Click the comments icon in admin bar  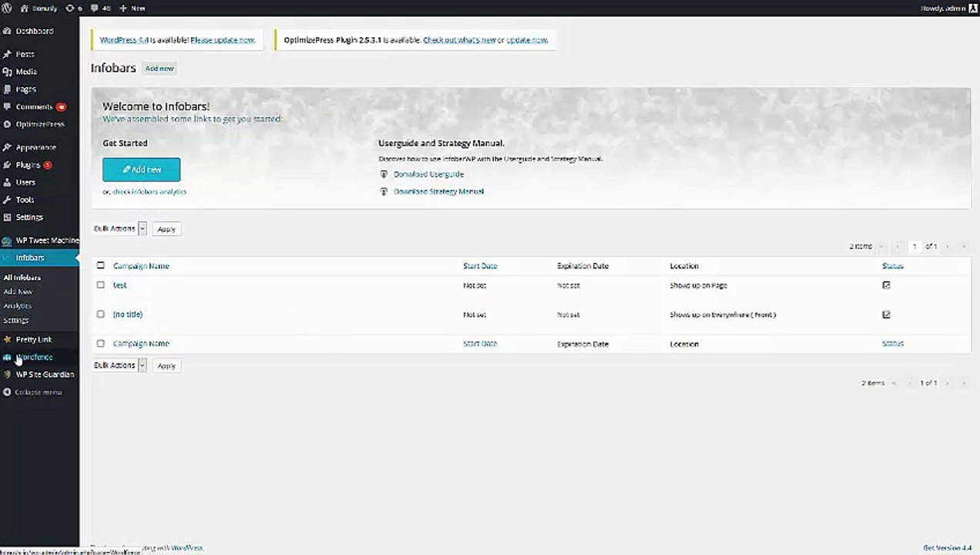tap(94, 8)
